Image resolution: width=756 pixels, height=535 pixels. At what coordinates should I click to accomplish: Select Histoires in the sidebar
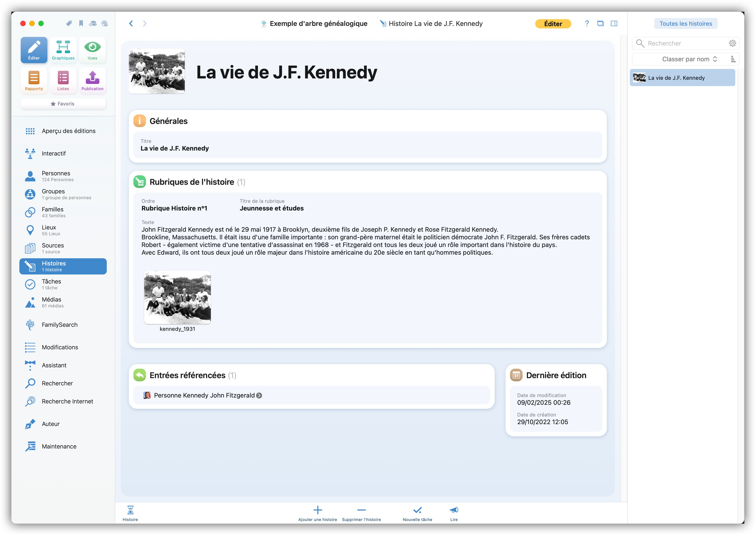tap(63, 267)
